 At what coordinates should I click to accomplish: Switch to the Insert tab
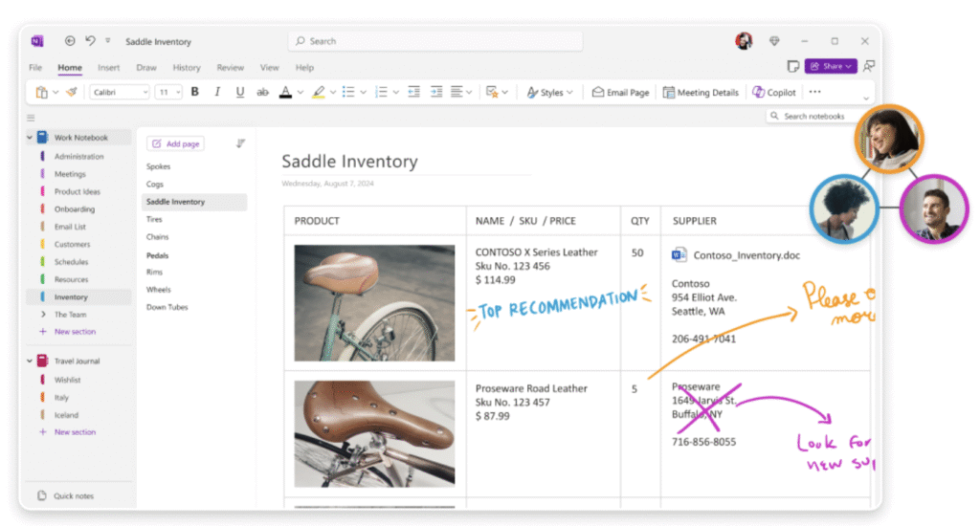109,68
